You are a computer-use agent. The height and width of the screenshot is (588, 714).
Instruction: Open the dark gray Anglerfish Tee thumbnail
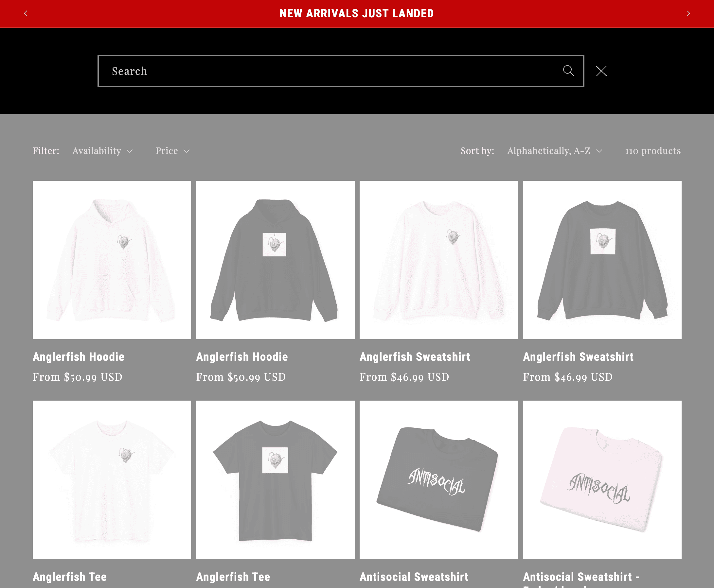coord(275,480)
